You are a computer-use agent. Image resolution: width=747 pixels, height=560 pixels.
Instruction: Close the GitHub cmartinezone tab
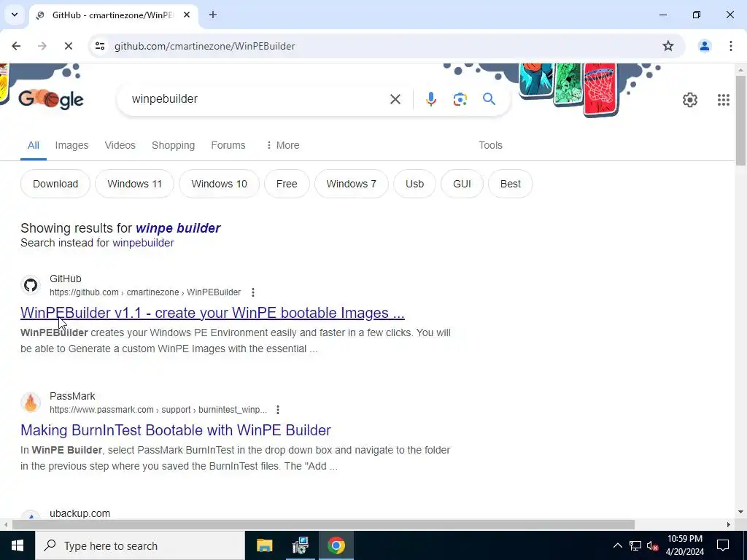coord(187,15)
